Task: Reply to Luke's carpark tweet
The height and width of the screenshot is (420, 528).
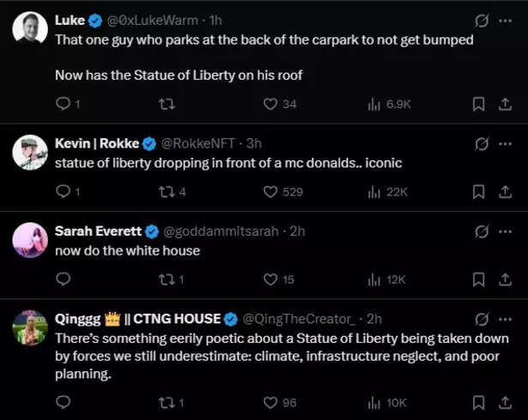Action: [63, 104]
